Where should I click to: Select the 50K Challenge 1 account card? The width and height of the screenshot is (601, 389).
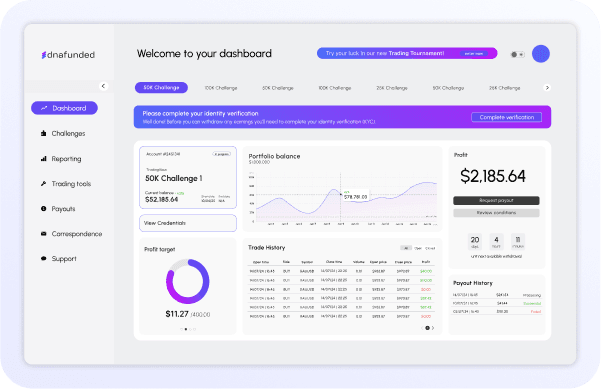[x=188, y=177]
